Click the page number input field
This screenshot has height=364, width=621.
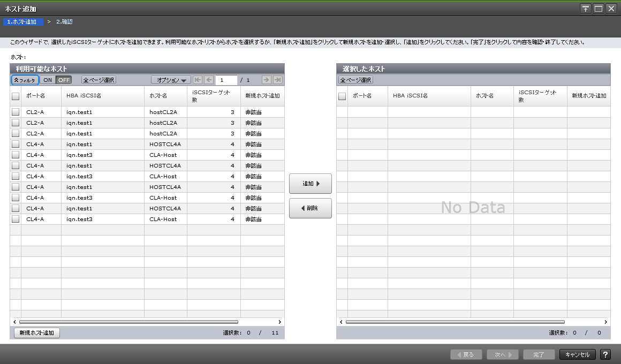226,80
